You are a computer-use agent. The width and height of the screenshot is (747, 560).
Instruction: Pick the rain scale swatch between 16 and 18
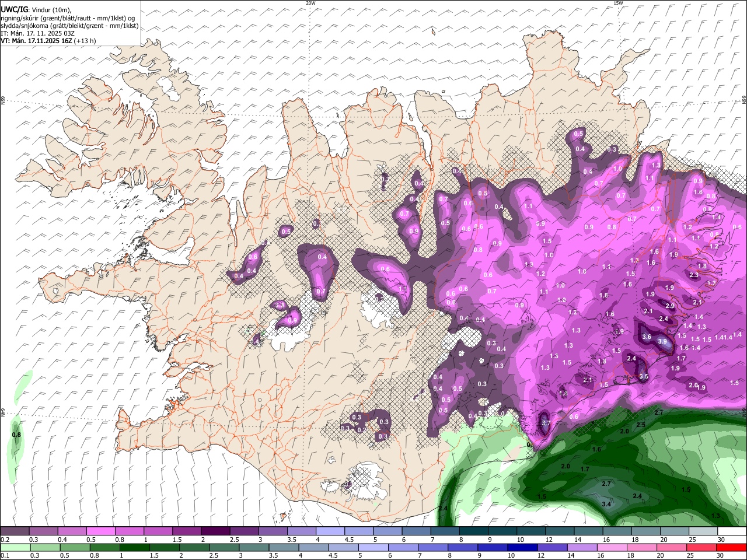click(612, 548)
